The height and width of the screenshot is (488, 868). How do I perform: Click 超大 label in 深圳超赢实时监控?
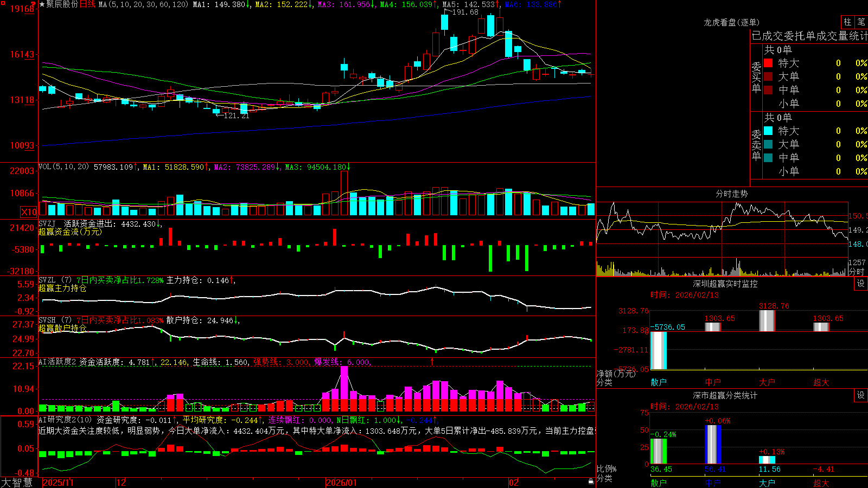click(x=821, y=382)
